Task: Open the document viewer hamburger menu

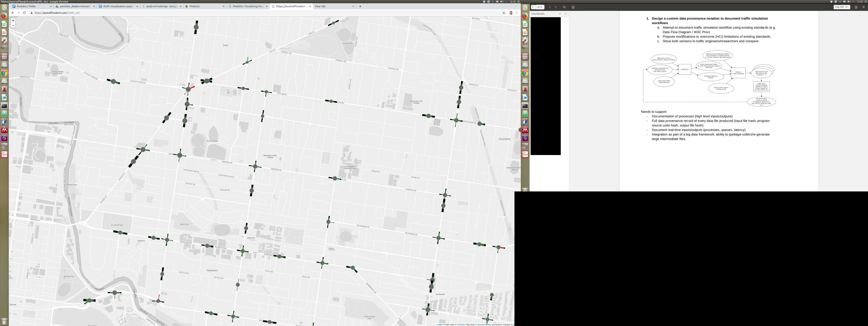Action: (863, 7)
